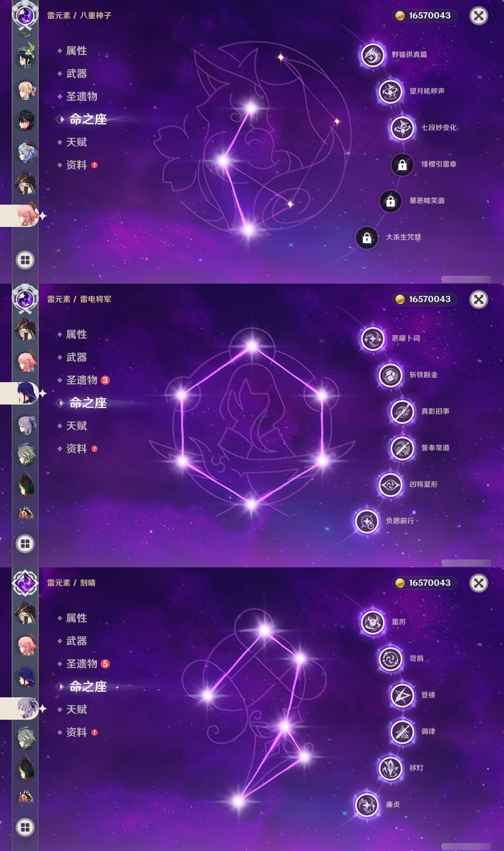Open the 恶曜卜词 constellation icon
The width and height of the screenshot is (504, 851).
point(372,338)
